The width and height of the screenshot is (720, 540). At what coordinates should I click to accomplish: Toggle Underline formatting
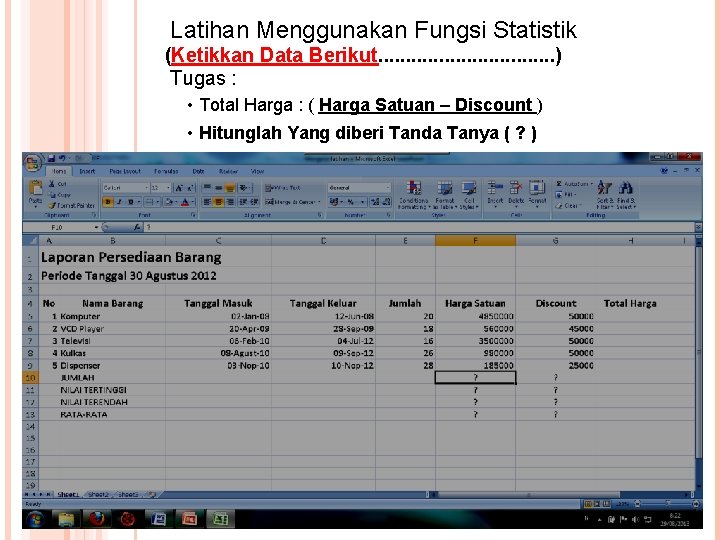[x=132, y=202]
